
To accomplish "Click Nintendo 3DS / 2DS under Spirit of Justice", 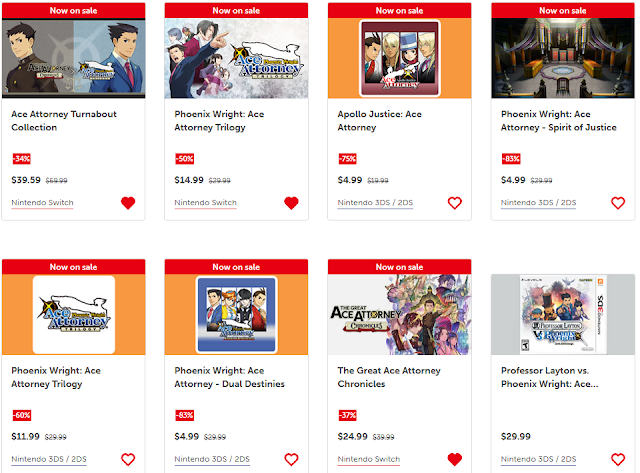I will coord(538,203).
